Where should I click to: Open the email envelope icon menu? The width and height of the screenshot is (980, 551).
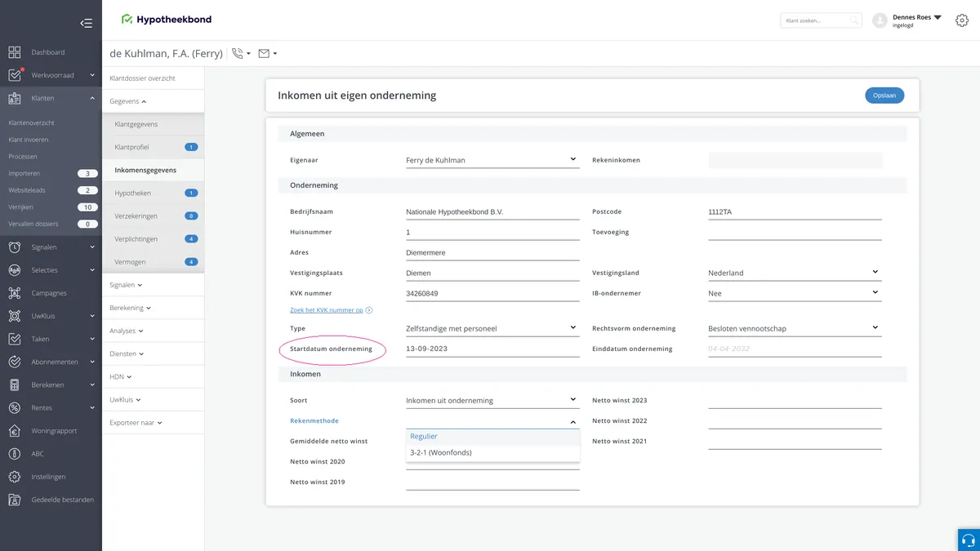pyautogui.click(x=268, y=54)
